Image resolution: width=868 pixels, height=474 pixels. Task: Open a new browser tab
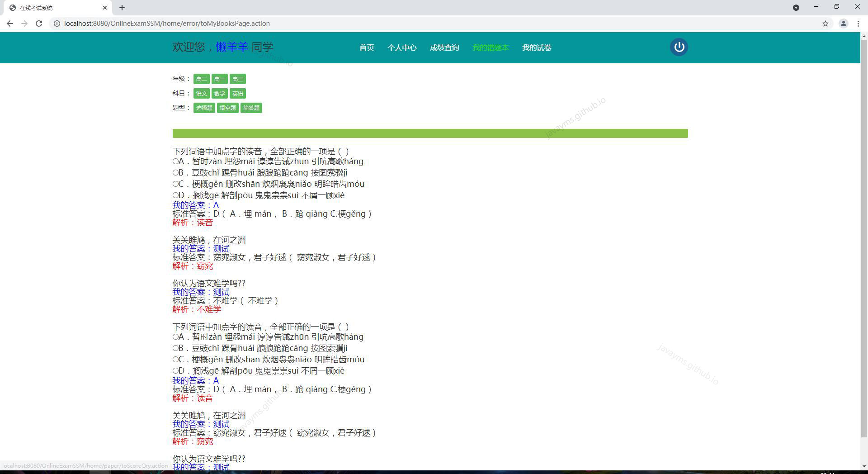click(x=122, y=8)
